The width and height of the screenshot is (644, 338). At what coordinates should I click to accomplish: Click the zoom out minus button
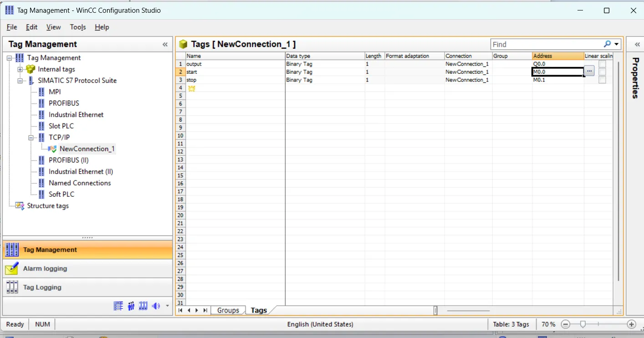pos(565,324)
